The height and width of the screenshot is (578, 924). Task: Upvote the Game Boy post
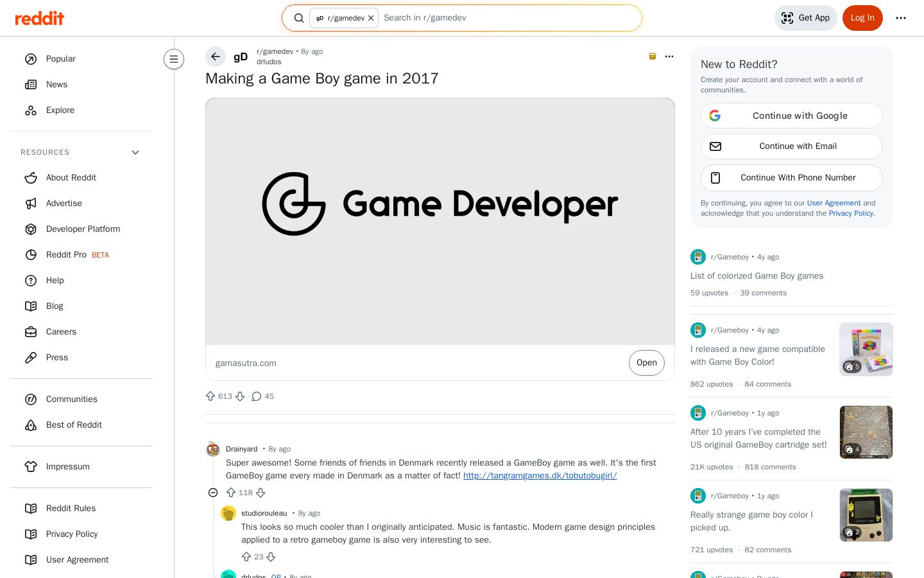coord(210,396)
